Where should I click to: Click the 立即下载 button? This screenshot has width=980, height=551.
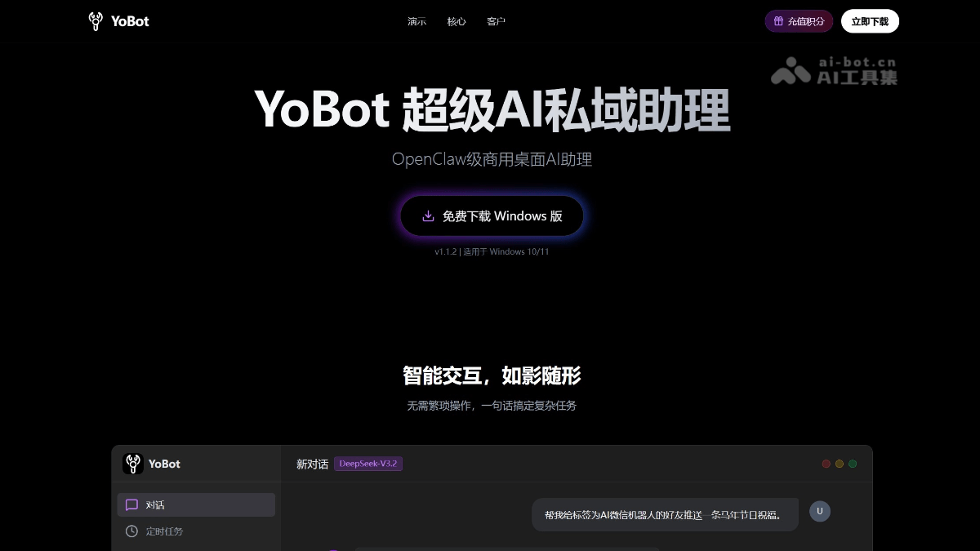(x=870, y=21)
